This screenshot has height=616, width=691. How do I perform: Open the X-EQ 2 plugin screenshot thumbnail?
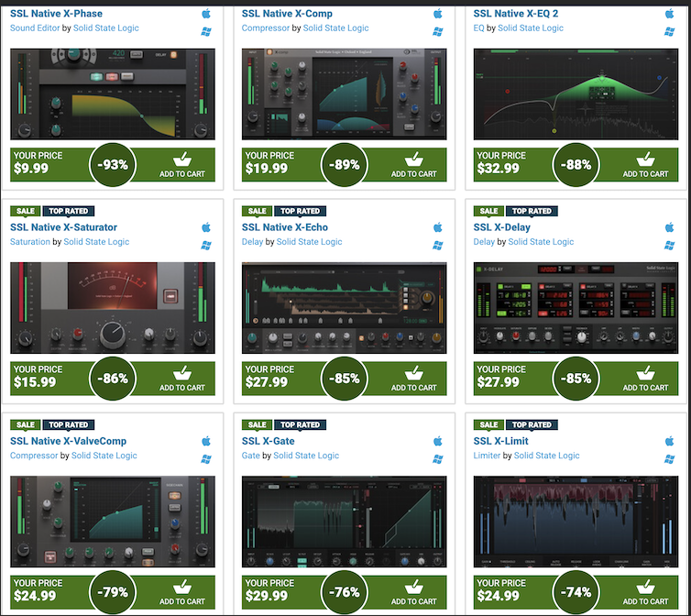click(x=576, y=93)
